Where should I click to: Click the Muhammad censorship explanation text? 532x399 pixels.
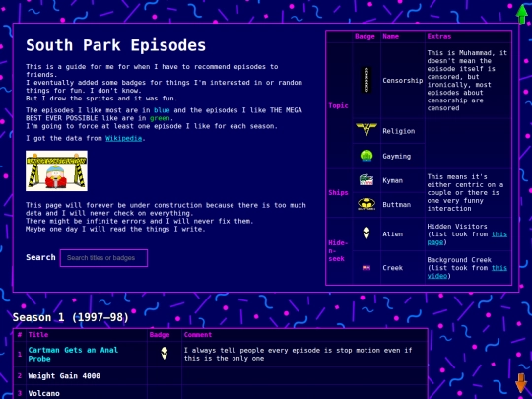pos(467,81)
